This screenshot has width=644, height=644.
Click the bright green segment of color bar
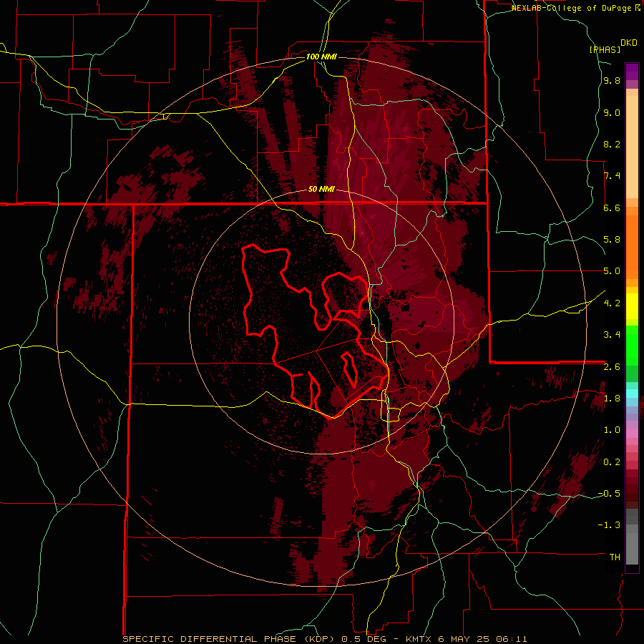tap(632, 345)
